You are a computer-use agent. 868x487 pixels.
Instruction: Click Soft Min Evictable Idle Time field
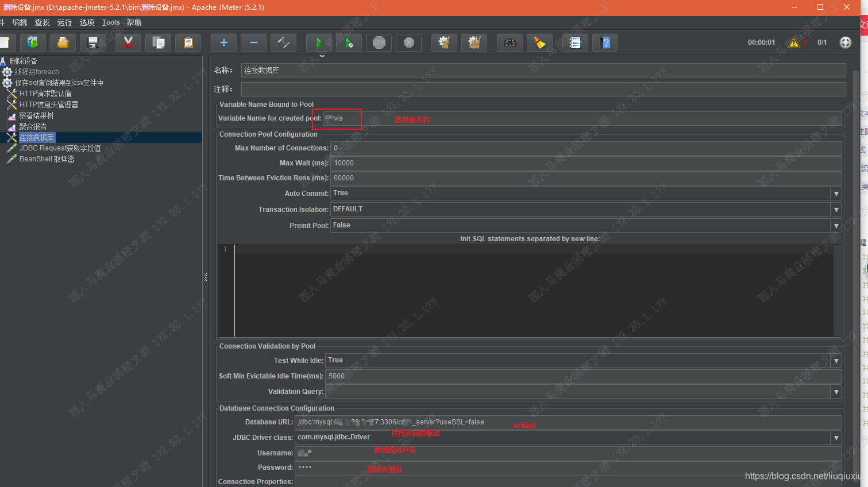(x=584, y=376)
